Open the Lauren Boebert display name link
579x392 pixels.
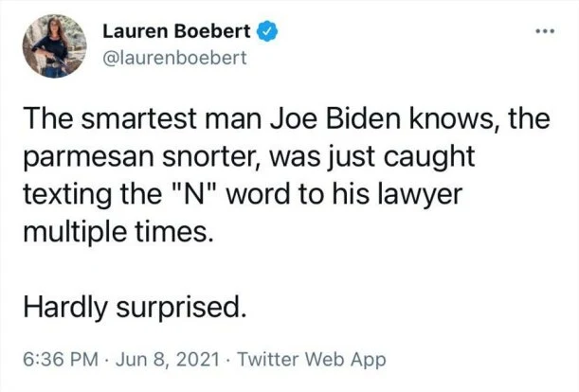(x=176, y=31)
